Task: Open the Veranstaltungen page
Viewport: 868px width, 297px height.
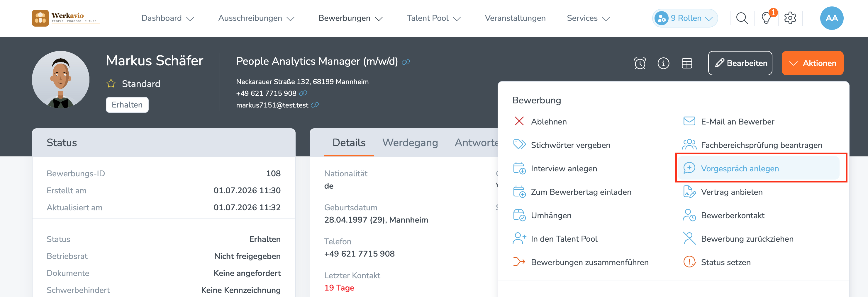Action: click(x=515, y=18)
